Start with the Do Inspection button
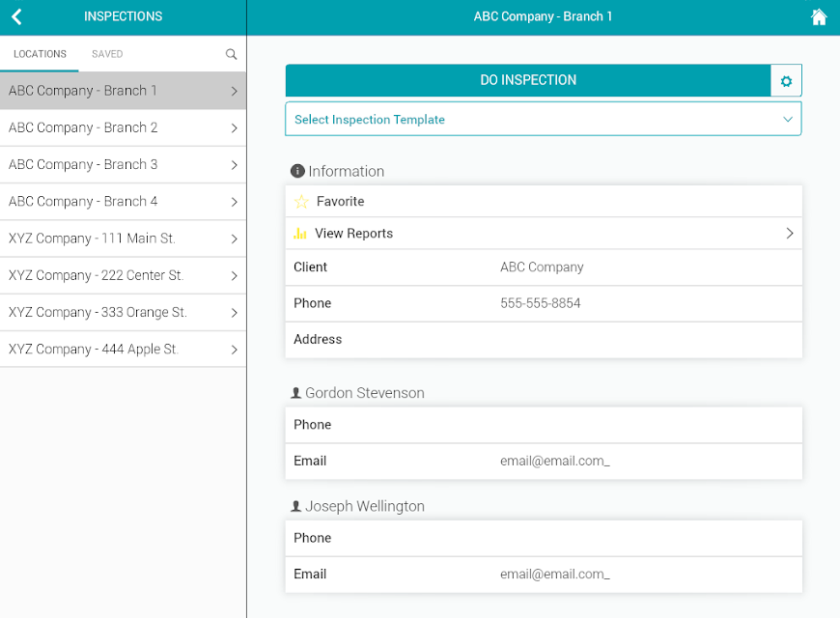This screenshot has width=840, height=618. coord(528,80)
